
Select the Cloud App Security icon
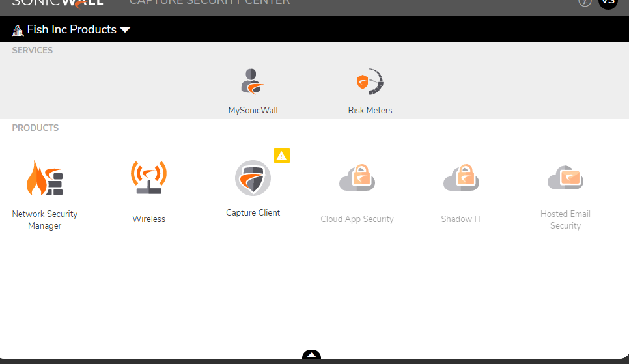tap(357, 177)
